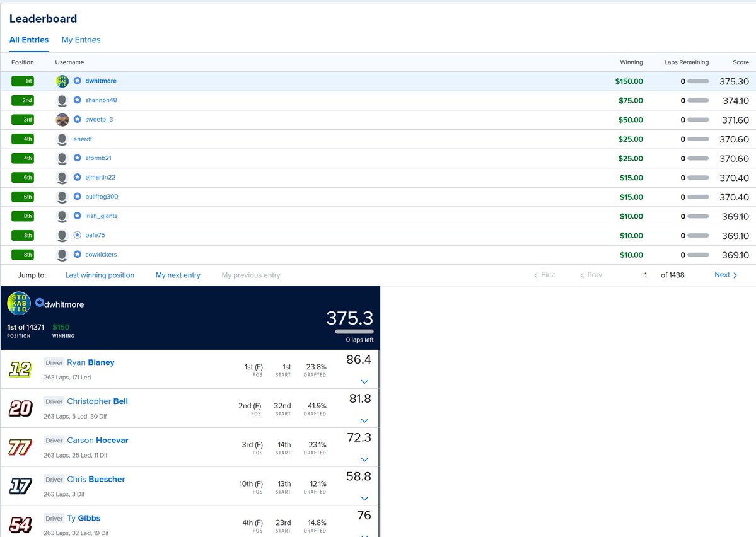Click the star badge beside bullfrog300
Image resolution: width=756 pixels, height=537 pixels.
pyautogui.click(x=77, y=196)
